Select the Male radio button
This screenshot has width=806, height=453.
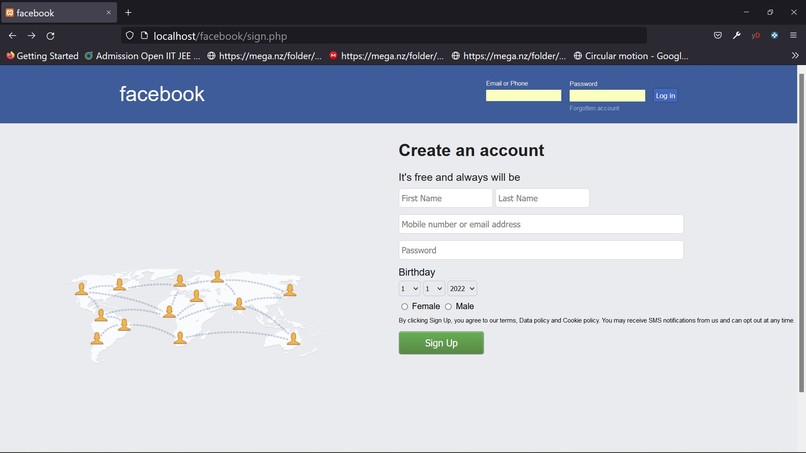(448, 306)
